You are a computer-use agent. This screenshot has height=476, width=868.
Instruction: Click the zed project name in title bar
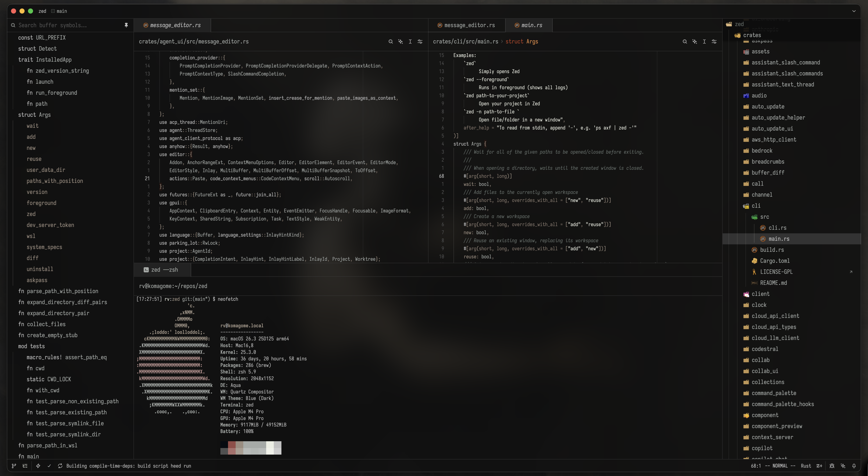coord(42,11)
